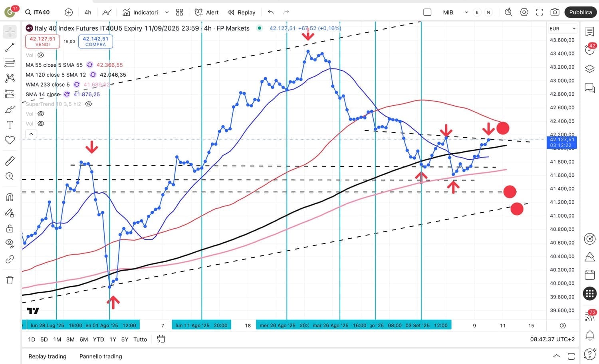Open the Replay trading tab
The height and width of the screenshot is (364, 599).
coord(48,356)
